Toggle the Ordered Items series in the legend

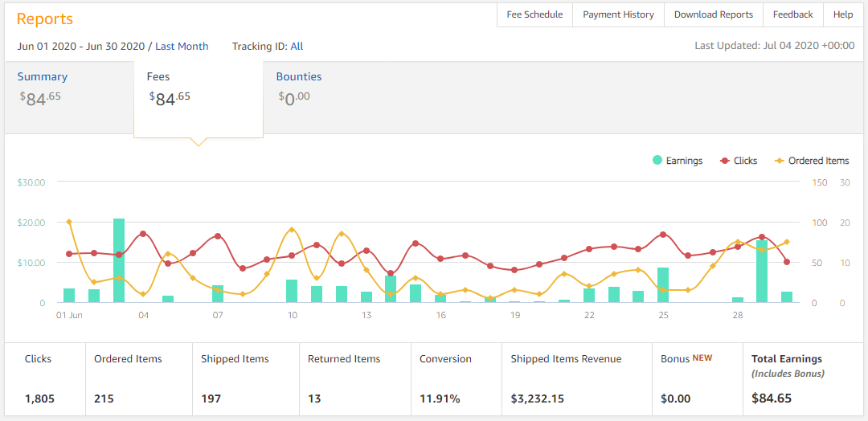coord(812,161)
